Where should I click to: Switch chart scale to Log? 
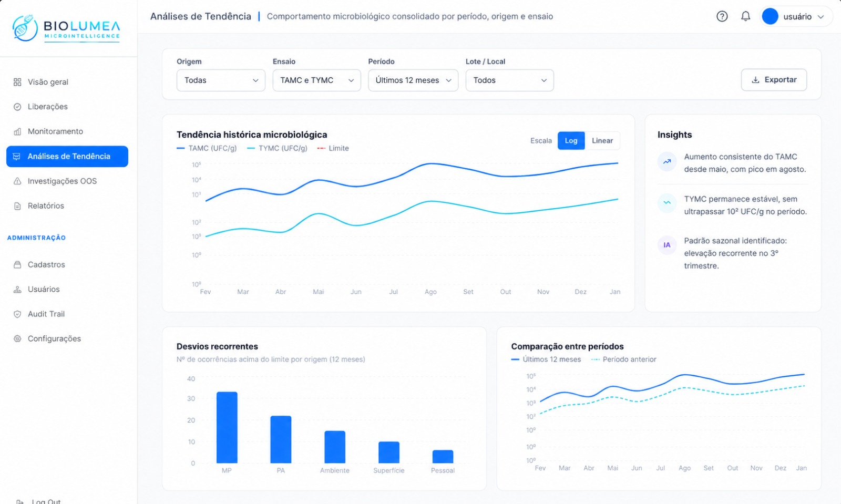(571, 141)
